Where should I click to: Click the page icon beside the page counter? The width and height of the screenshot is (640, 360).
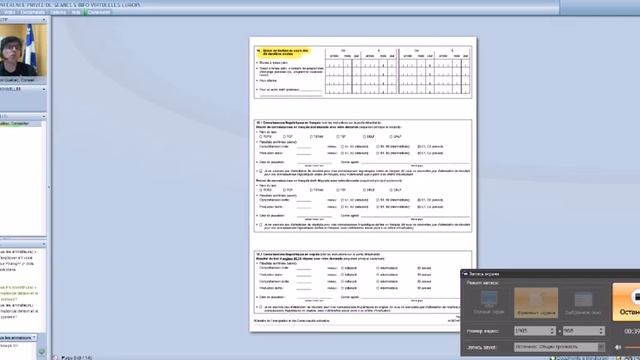(56, 358)
